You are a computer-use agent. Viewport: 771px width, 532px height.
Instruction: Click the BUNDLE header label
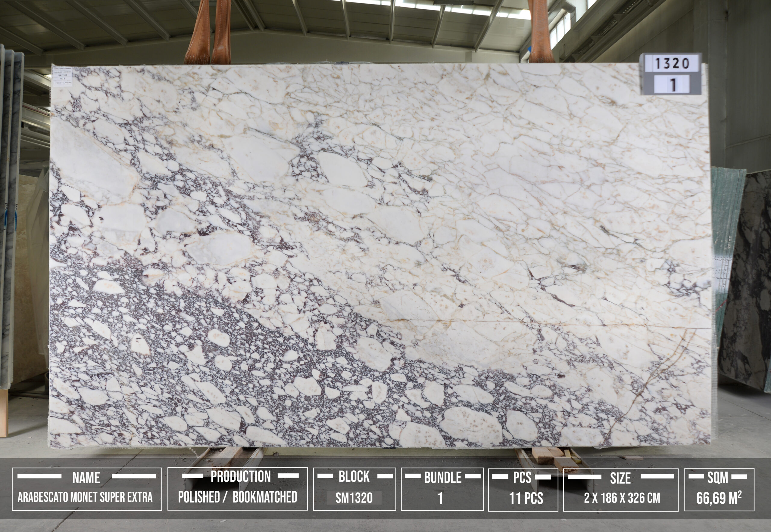(443, 478)
